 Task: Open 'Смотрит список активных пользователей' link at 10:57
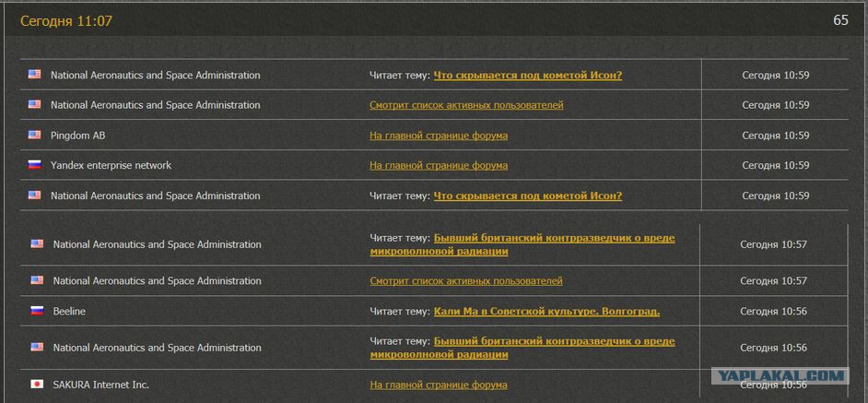[466, 281]
